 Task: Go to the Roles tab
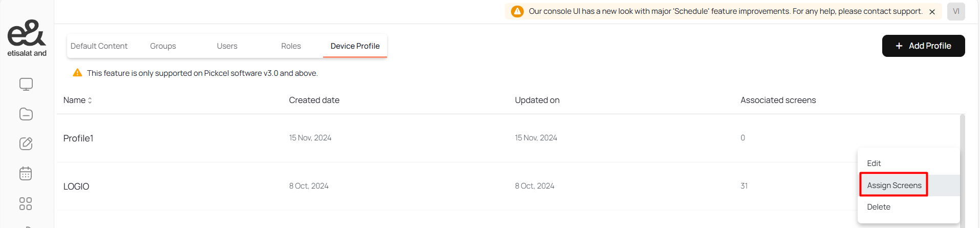291,46
